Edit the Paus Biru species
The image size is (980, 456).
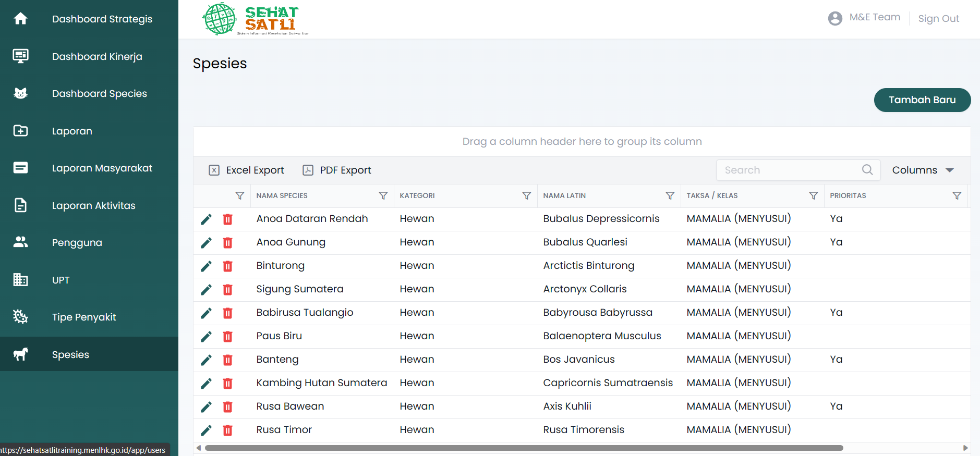[x=207, y=337]
